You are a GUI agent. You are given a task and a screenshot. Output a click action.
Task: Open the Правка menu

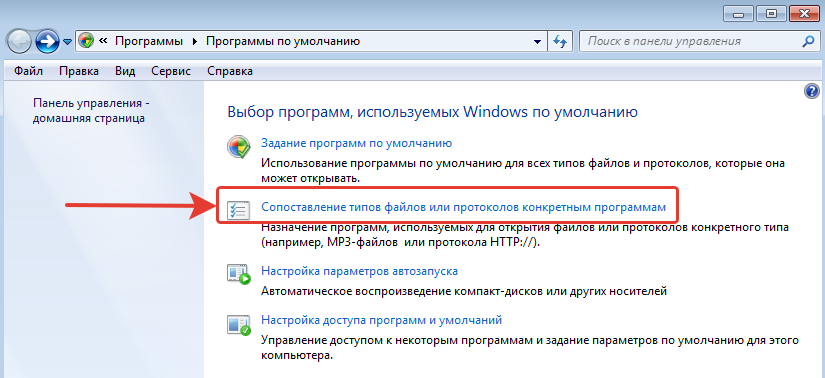pos(79,71)
